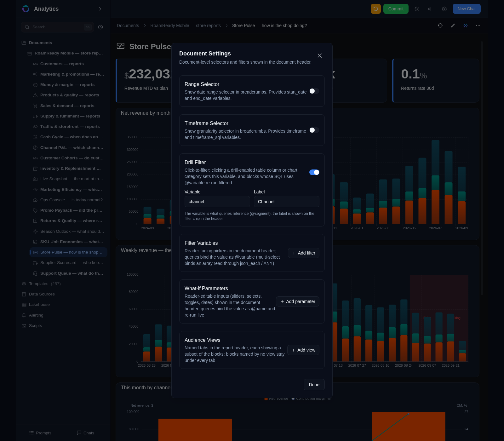Click the Commit button
Image resolution: width=504 pixels, height=441 pixels.
pyautogui.click(x=396, y=9)
